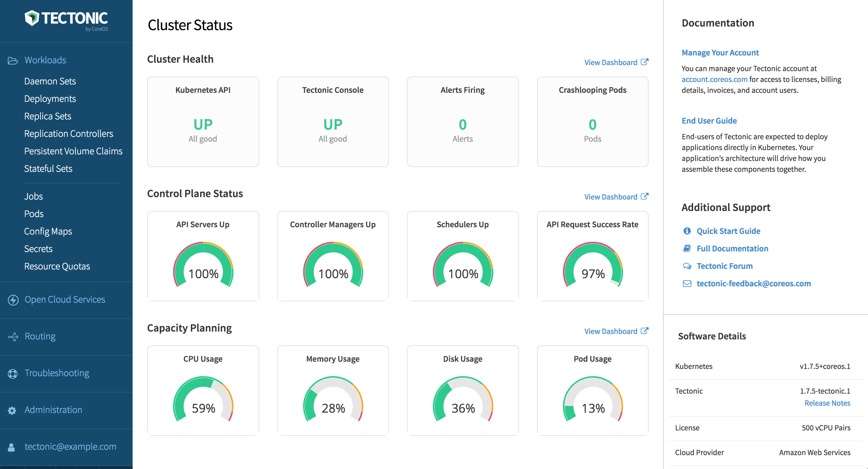Click the chat bubbles icon next to Tectonic Forum
Image resolution: width=868 pixels, height=469 pixels.
click(x=687, y=266)
